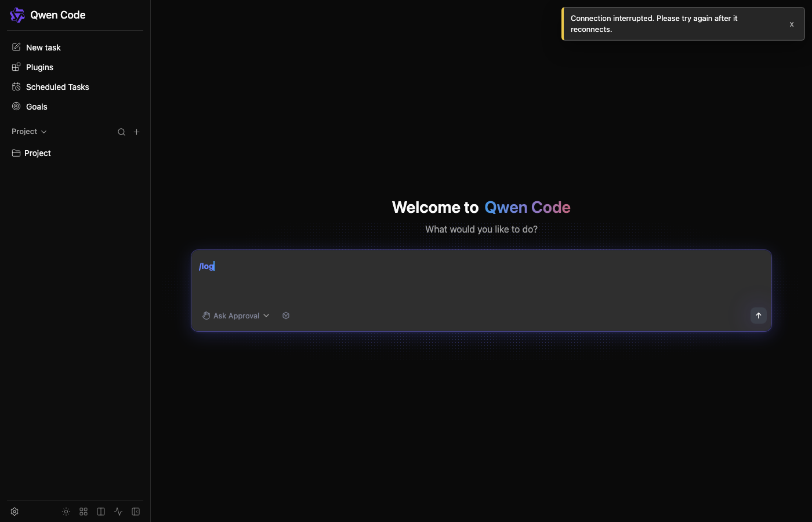Image resolution: width=812 pixels, height=522 pixels.
Task: Click the four-squares grid icon
Action: (84, 512)
